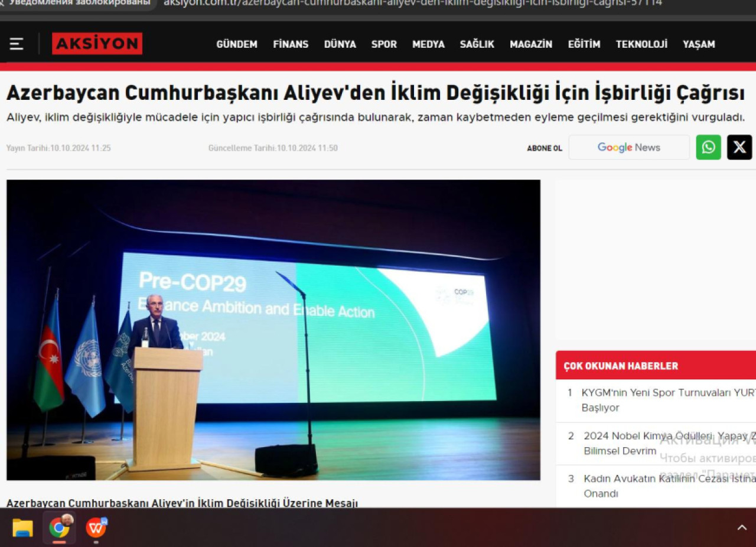Open the hamburger menu icon
This screenshot has height=547, width=756.
click(x=17, y=44)
